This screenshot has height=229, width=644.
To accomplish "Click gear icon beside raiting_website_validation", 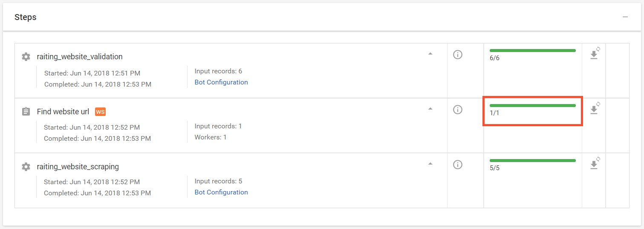I will 26,57.
